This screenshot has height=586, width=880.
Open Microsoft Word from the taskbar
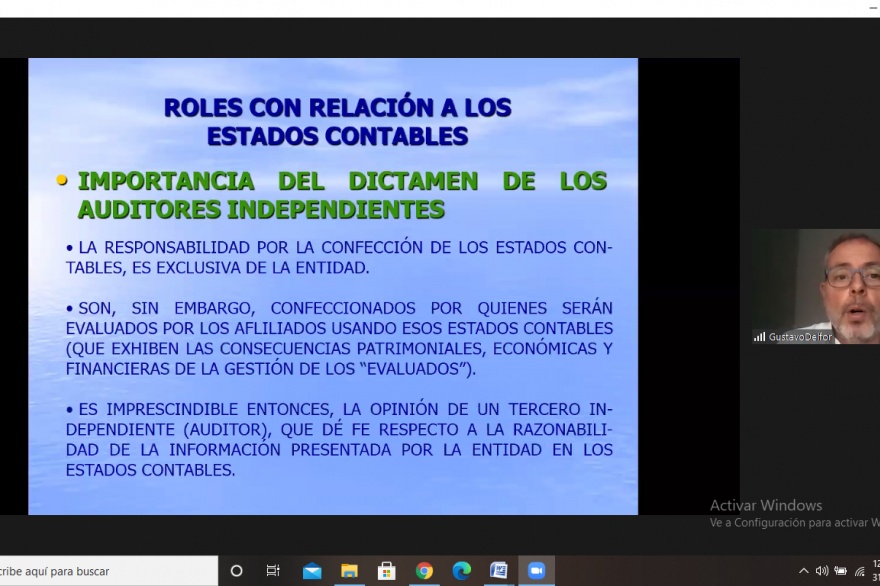pos(498,571)
